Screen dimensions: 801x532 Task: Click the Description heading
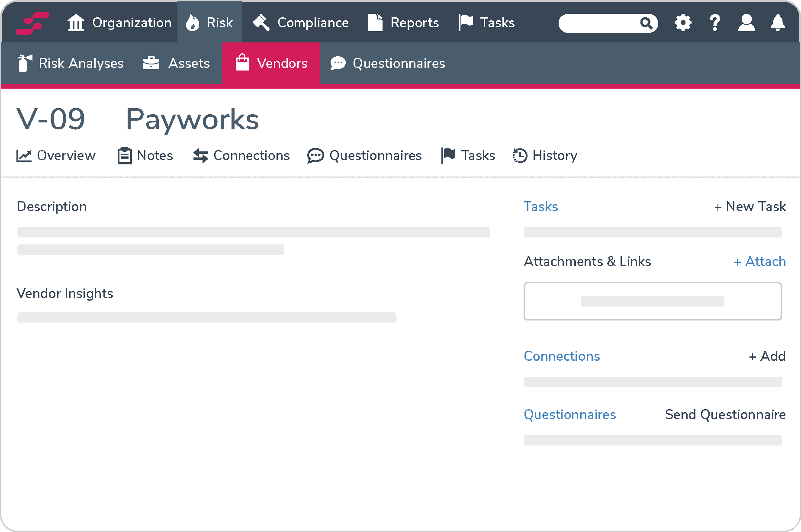pyautogui.click(x=51, y=207)
